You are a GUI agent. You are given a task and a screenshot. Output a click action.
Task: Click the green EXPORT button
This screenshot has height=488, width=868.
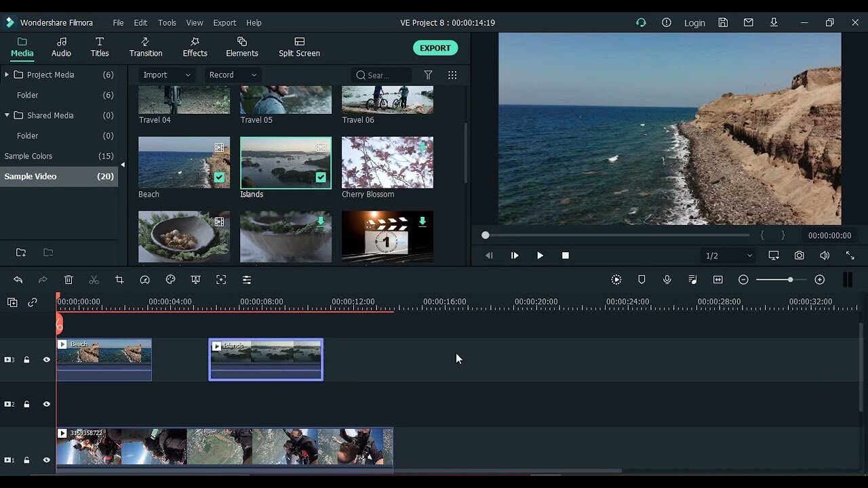(435, 48)
